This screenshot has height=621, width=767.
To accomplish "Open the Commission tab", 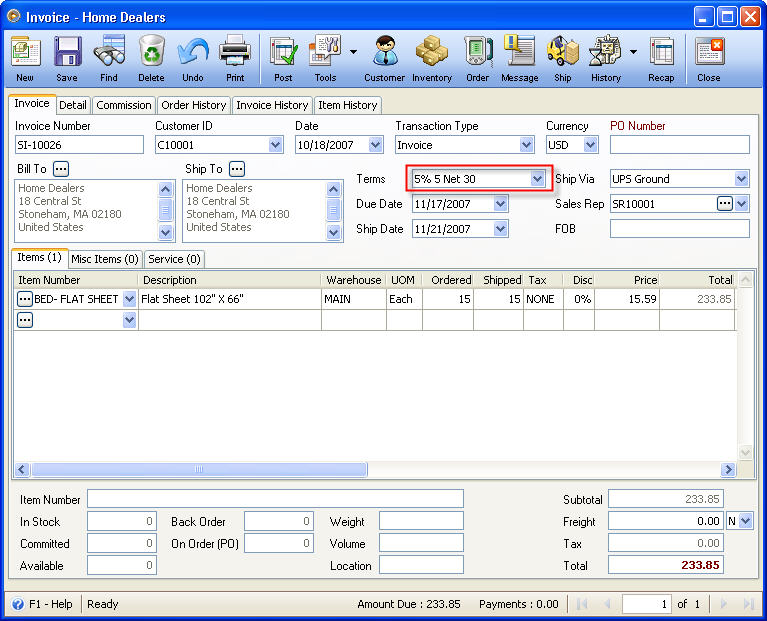I will pyautogui.click(x=124, y=105).
